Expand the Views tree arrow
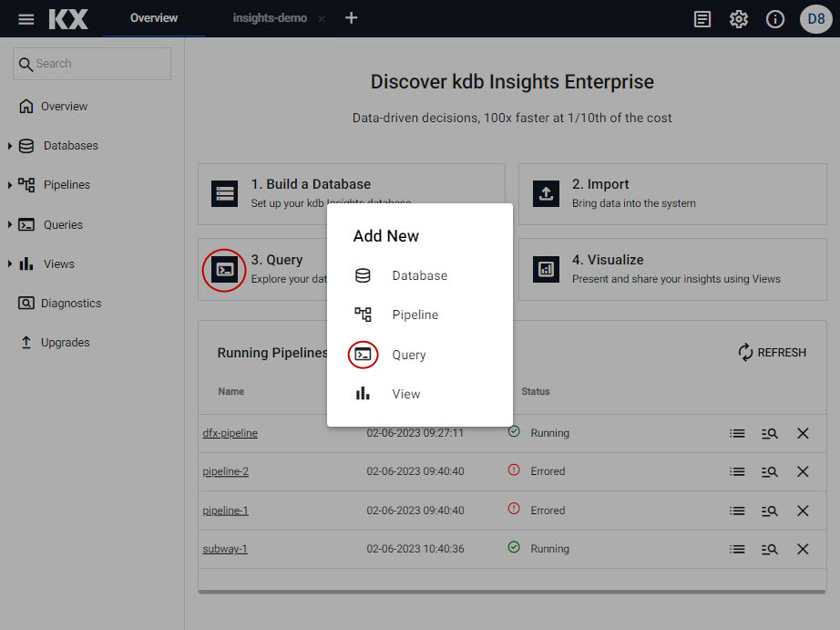840x630 pixels. [x=10, y=263]
